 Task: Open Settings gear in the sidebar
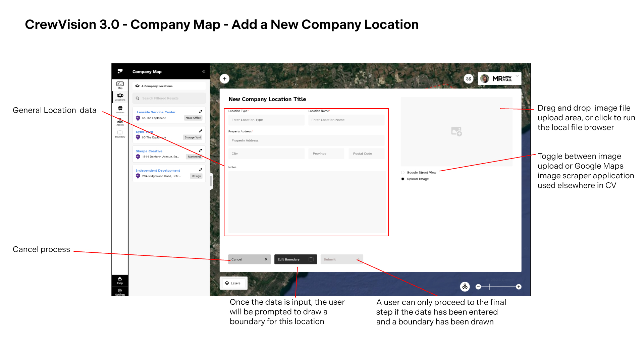click(x=120, y=292)
